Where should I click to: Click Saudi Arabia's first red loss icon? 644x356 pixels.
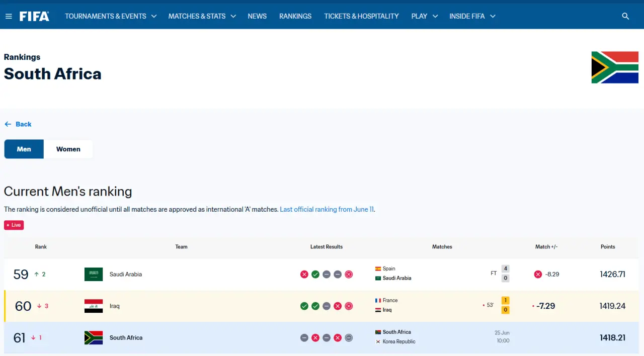304,274
